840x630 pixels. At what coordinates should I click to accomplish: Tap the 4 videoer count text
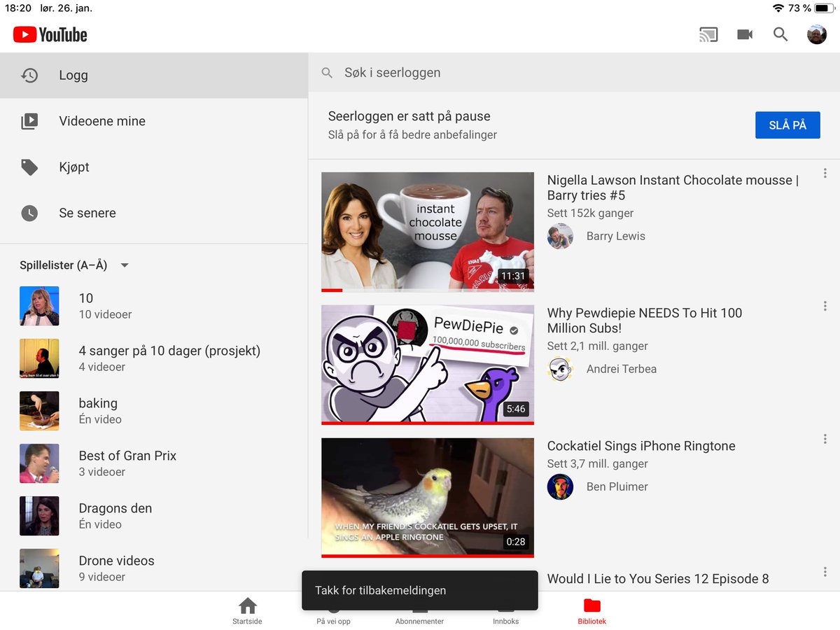click(x=102, y=367)
